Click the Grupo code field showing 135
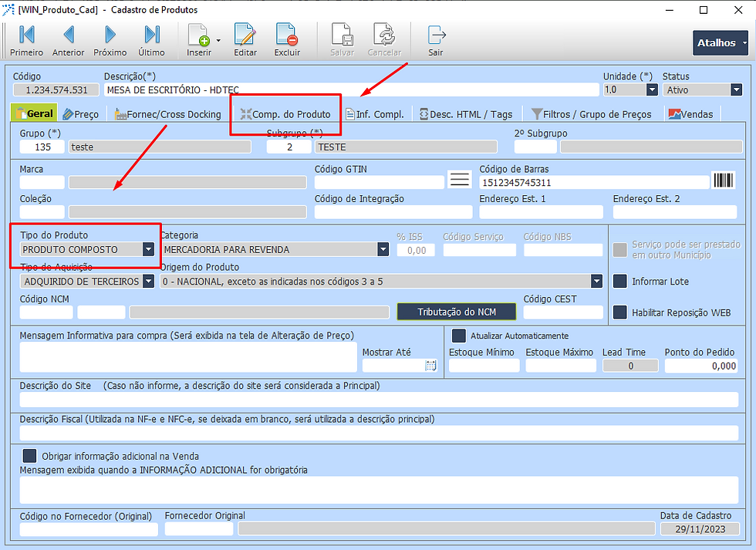756x550 pixels. tap(42, 147)
